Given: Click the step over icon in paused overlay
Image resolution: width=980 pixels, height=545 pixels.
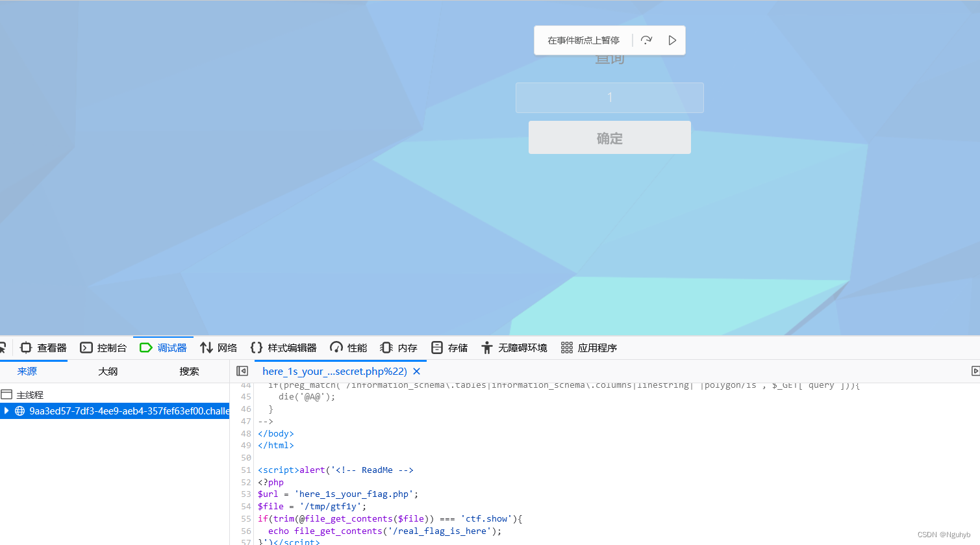Looking at the screenshot, I should click(646, 40).
